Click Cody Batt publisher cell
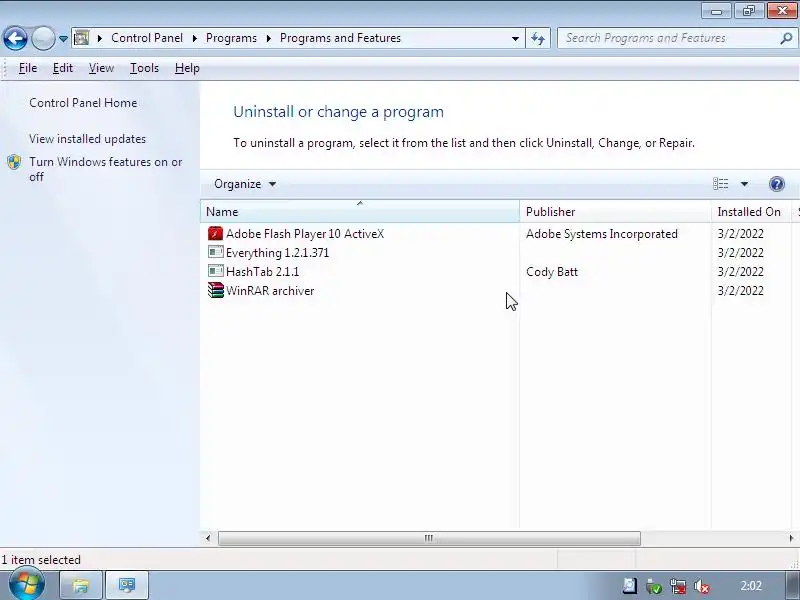Image resolution: width=800 pixels, height=600 pixels. [552, 271]
